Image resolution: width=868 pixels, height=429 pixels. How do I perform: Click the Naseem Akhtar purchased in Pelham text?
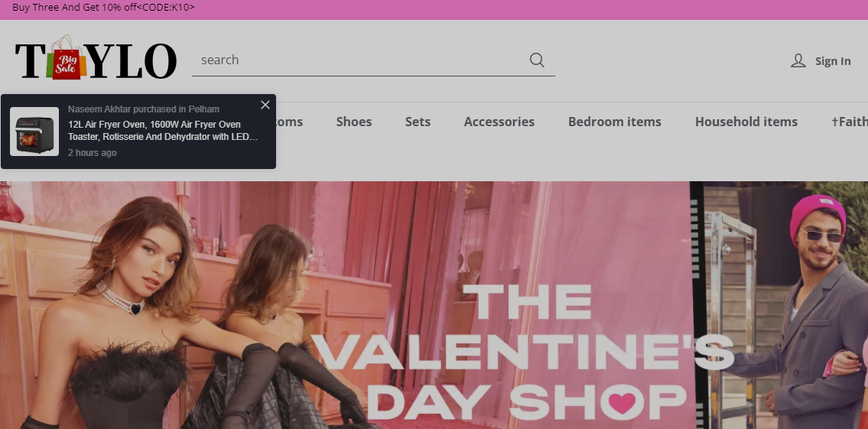point(143,109)
